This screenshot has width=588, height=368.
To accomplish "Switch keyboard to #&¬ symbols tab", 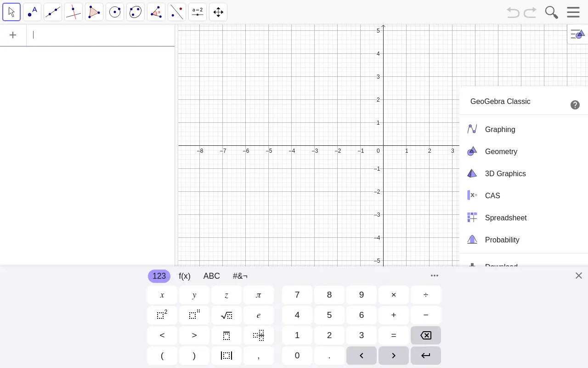I will pyautogui.click(x=240, y=276).
